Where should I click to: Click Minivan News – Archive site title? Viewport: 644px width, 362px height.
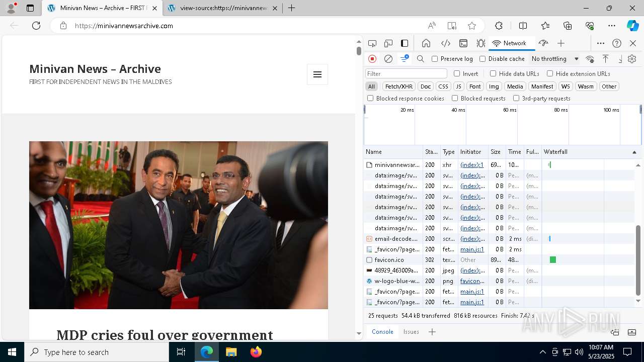pos(95,69)
